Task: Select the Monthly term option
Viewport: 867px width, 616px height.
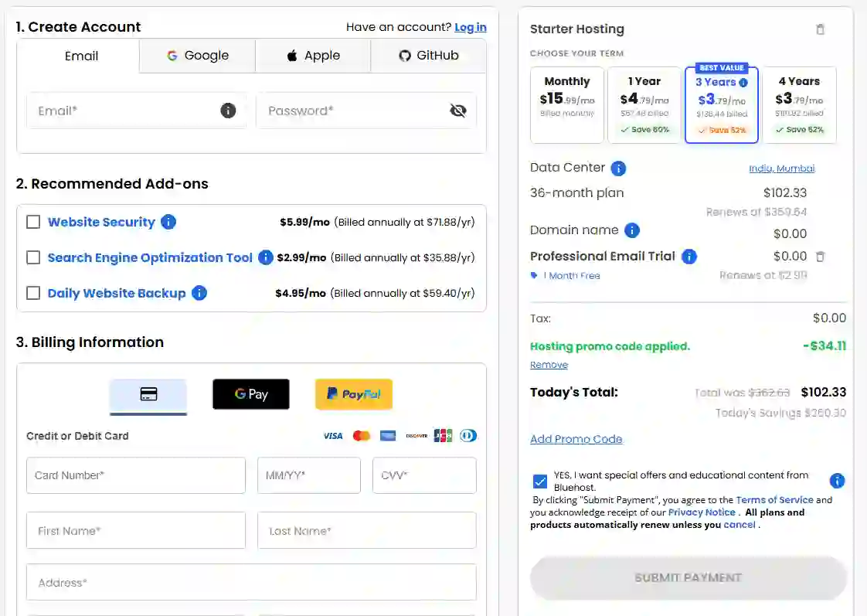Action: (x=566, y=104)
